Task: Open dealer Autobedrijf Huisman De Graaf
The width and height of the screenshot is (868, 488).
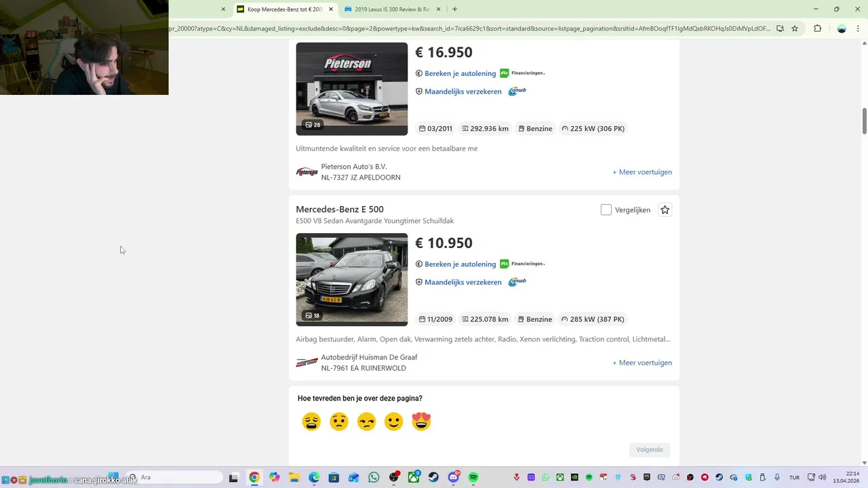Action: (x=369, y=357)
